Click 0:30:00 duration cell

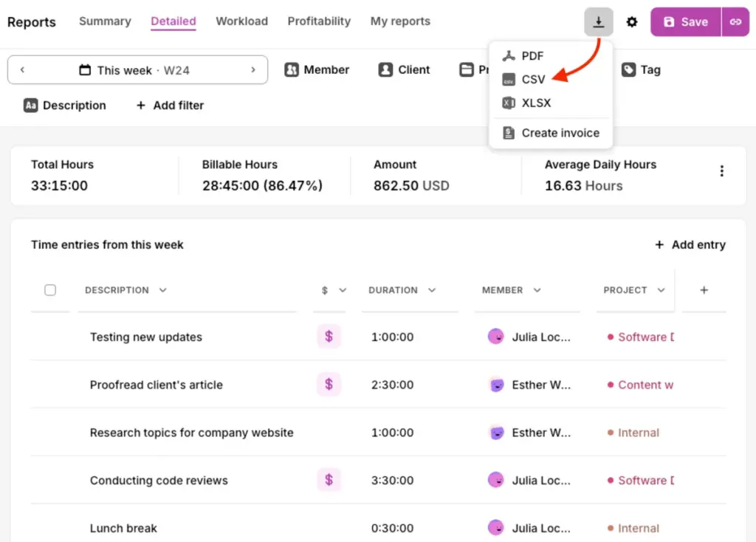coord(392,528)
